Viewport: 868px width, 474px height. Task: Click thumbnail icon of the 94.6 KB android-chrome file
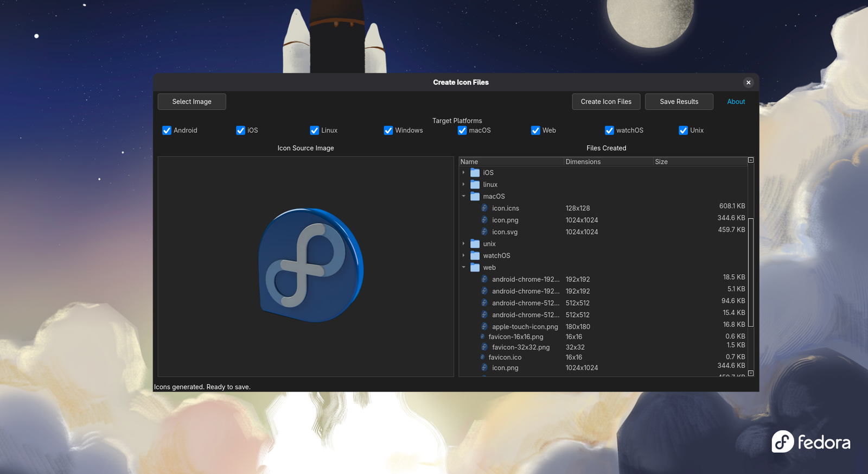click(x=484, y=303)
